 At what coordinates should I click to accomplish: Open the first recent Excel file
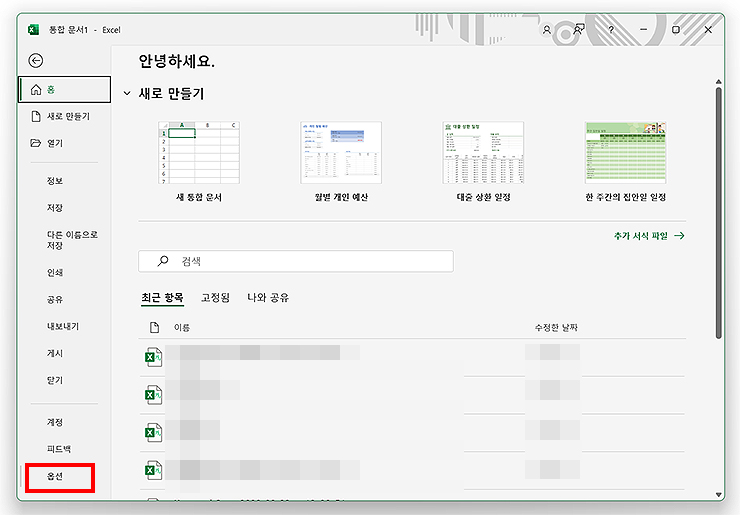point(412,357)
